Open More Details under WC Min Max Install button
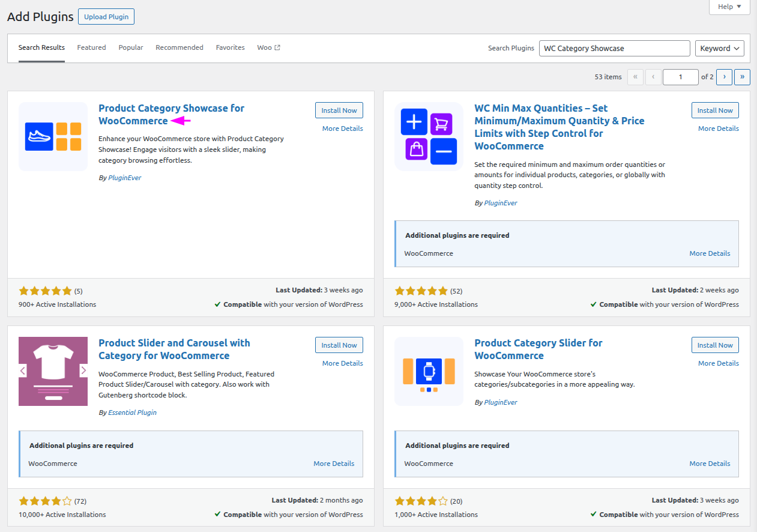 (x=719, y=128)
